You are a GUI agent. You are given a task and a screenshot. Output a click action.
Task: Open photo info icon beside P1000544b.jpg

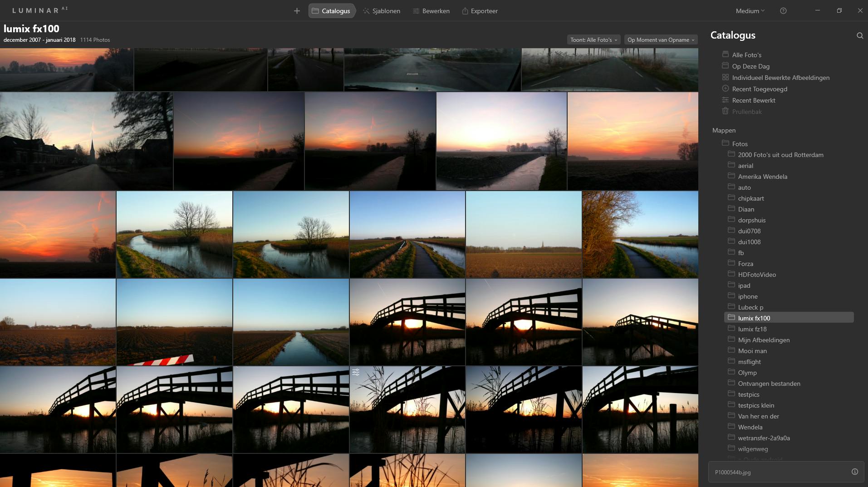[x=855, y=472]
